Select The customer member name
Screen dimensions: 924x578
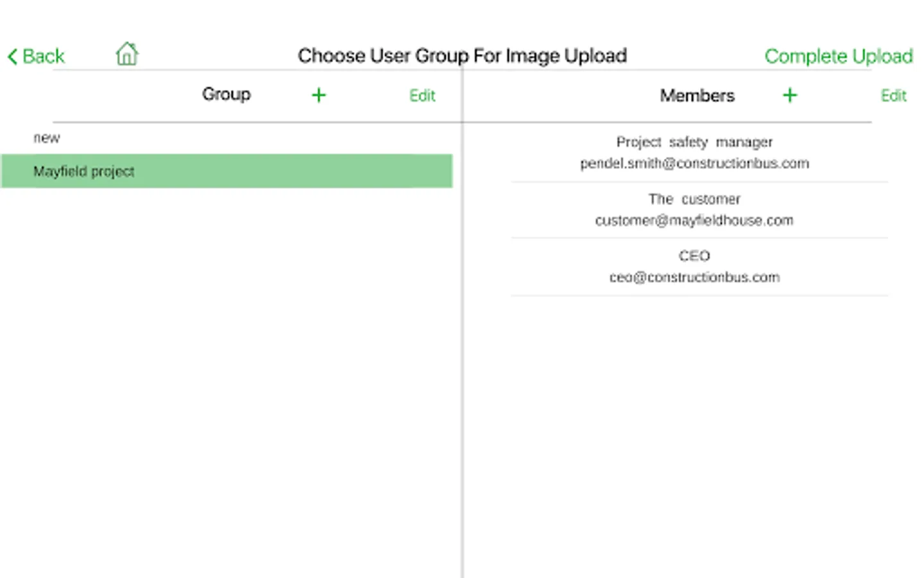coord(694,199)
